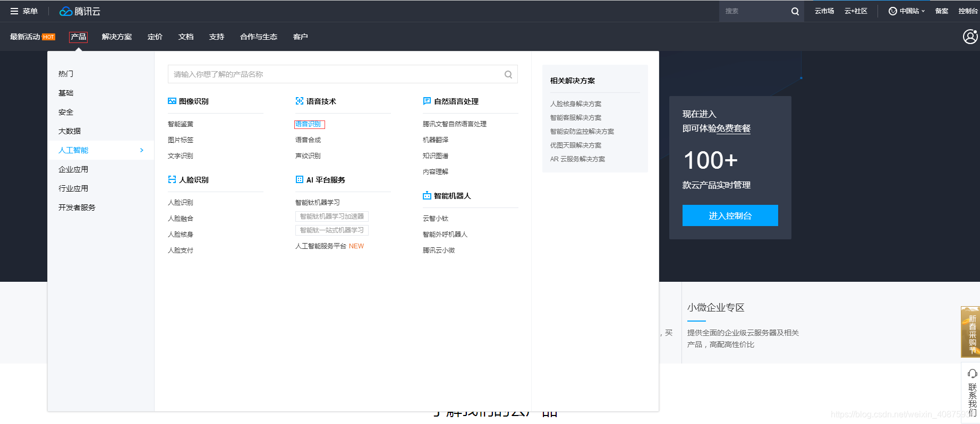Expand the 中国站 region dropdown
Screen dimensions: 980x424
point(923,11)
